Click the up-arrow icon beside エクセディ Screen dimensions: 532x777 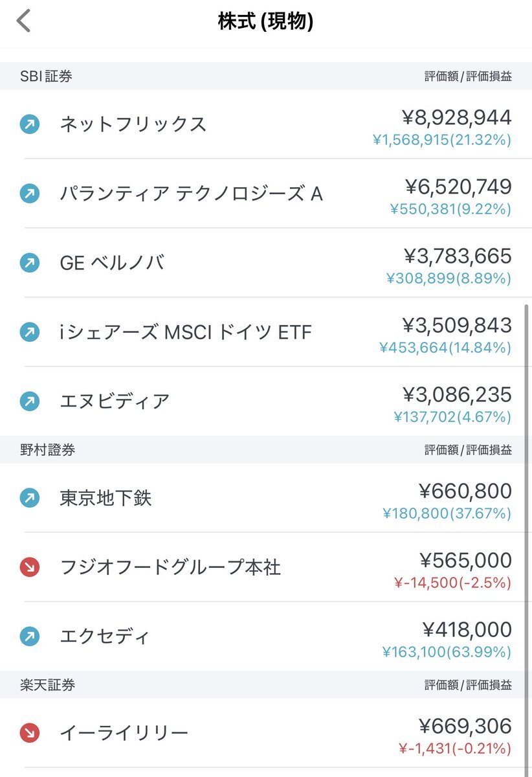coord(30,636)
